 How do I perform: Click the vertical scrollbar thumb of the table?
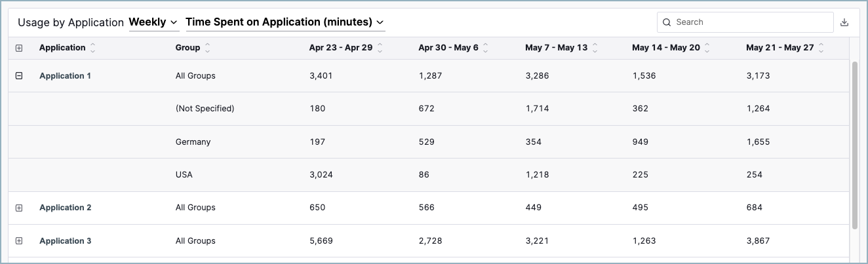coord(854,145)
